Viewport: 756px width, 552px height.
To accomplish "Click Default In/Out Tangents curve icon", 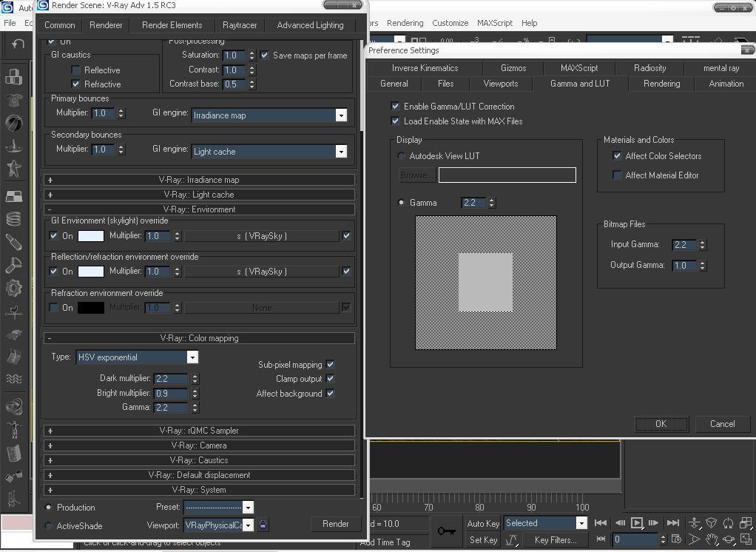I will pos(511,540).
